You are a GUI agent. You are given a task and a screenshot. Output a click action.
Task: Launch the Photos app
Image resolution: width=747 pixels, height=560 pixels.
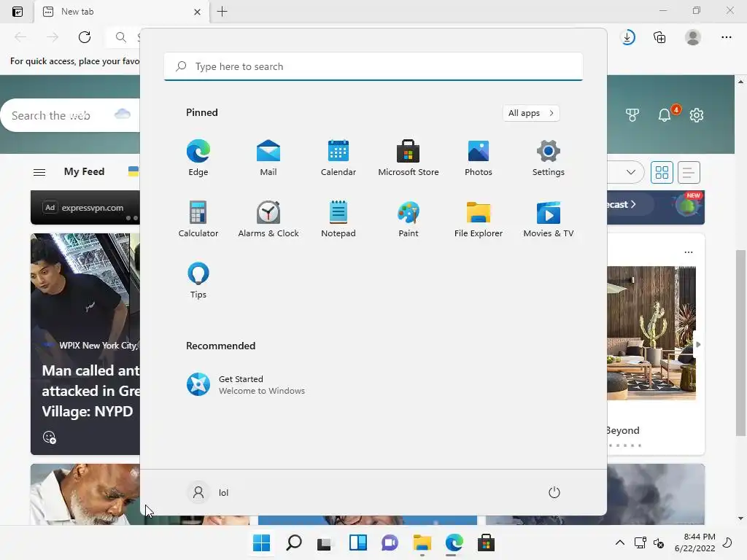pyautogui.click(x=479, y=157)
